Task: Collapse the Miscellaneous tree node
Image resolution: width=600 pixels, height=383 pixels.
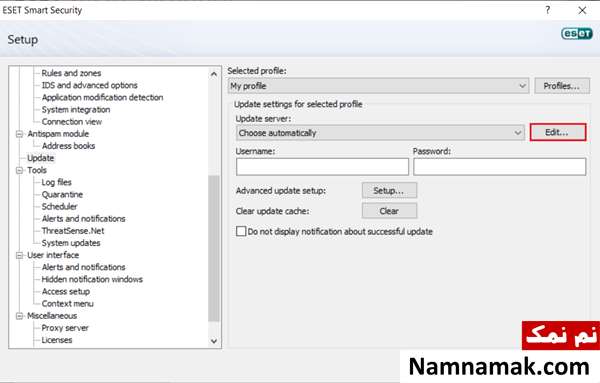Action: pyautogui.click(x=19, y=316)
